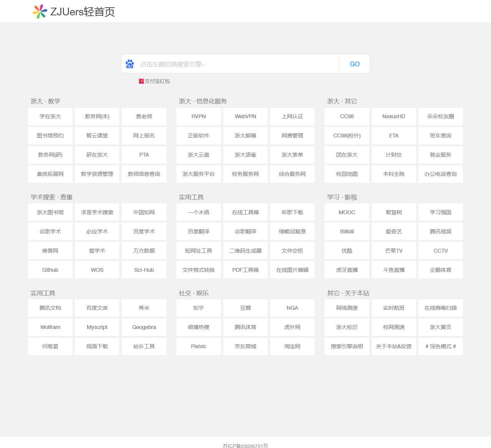
Task: Click the colorful flower logo icon
Action: [38, 11]
